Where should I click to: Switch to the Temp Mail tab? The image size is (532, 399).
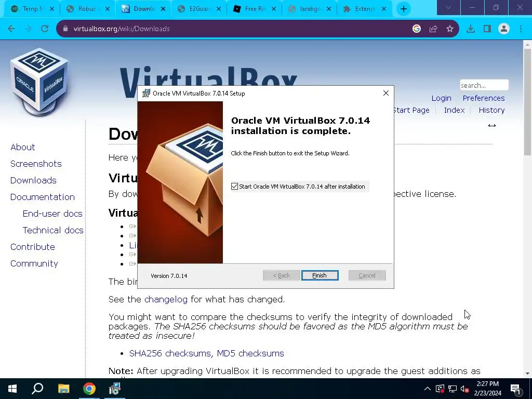(29, 9)
